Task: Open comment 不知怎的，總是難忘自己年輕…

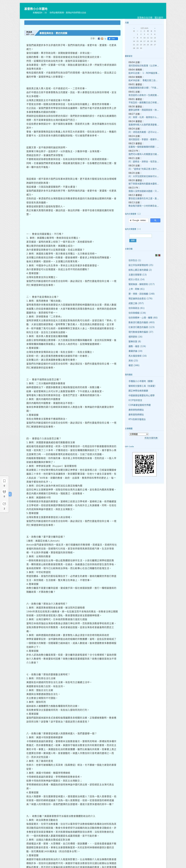Action: pos(143,102)
